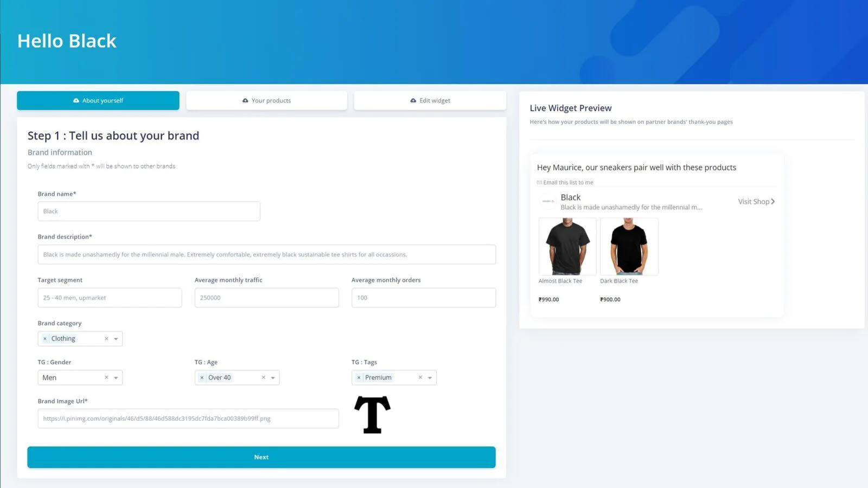Remove the Clothing tag from Brand category
The width and height of the screenshot is (868, 488).
click(x=45, y=339)
